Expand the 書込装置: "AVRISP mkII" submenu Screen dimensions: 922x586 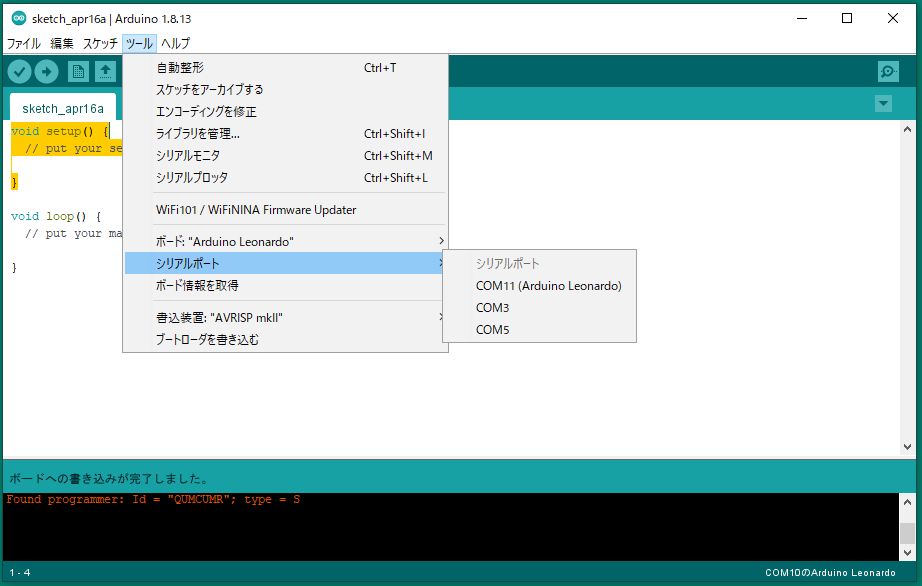(x=286, y=317)
